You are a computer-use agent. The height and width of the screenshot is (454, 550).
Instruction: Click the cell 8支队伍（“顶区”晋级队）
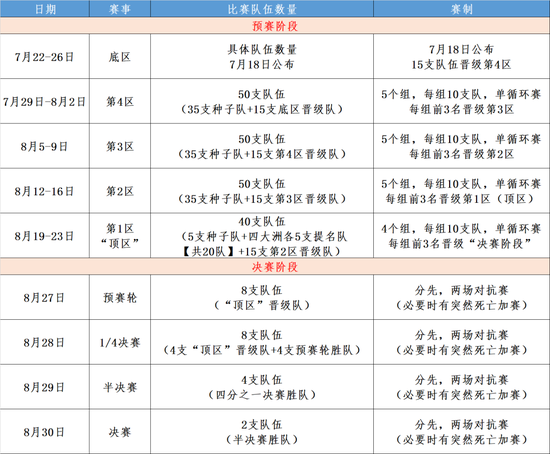tap(262, 297)
